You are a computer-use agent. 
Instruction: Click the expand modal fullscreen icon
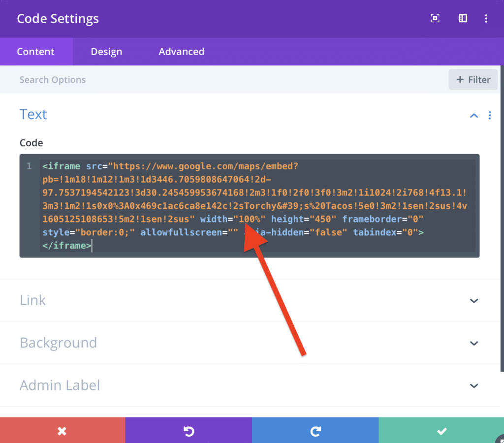pyautogui.click(x=435, y=19)
